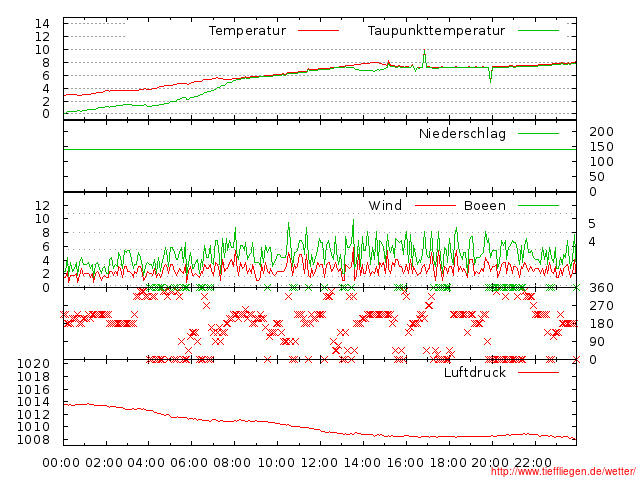
Task: Click the 1016 pressure axis value
Action: point(33,389)
